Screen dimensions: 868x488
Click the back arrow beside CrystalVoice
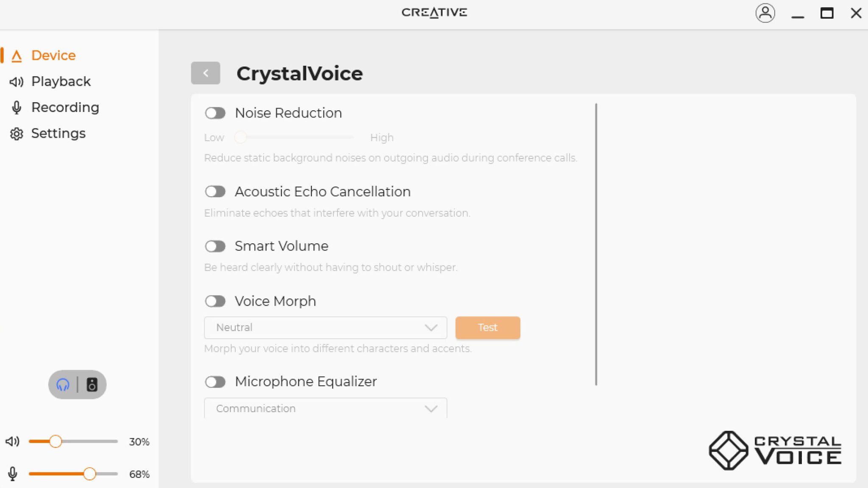tap(206, 73)
